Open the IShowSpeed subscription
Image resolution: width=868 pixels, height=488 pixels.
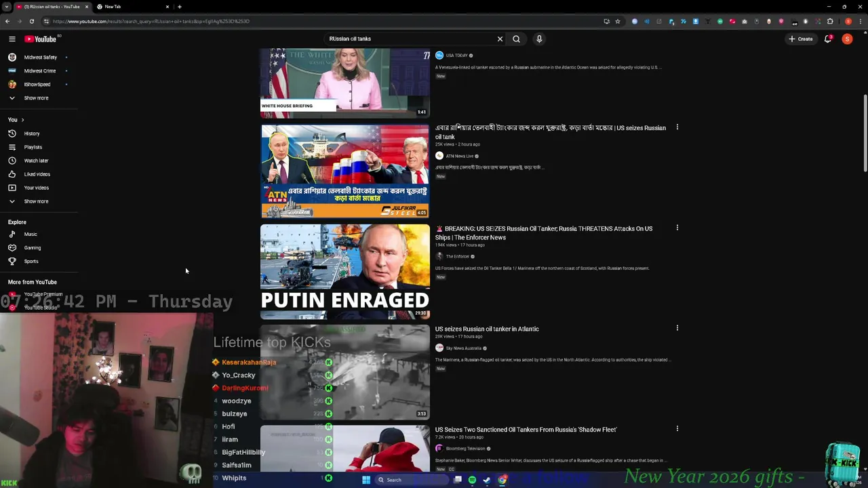[x=38, y=84]
